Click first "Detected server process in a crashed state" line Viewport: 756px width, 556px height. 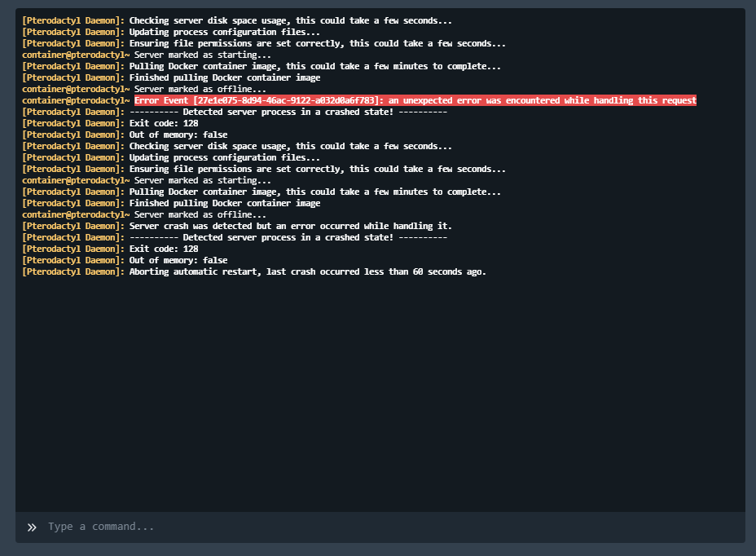tap(235, 112)
